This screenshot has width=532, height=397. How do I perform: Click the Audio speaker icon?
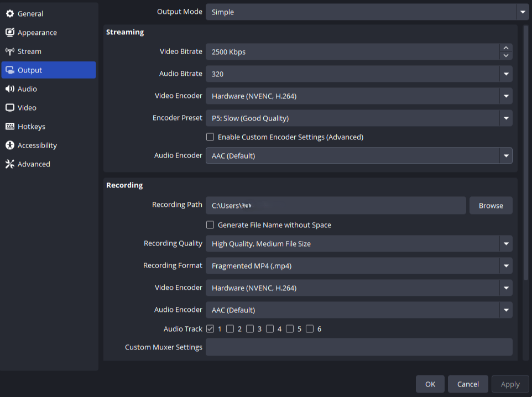[x=10, y=89]
